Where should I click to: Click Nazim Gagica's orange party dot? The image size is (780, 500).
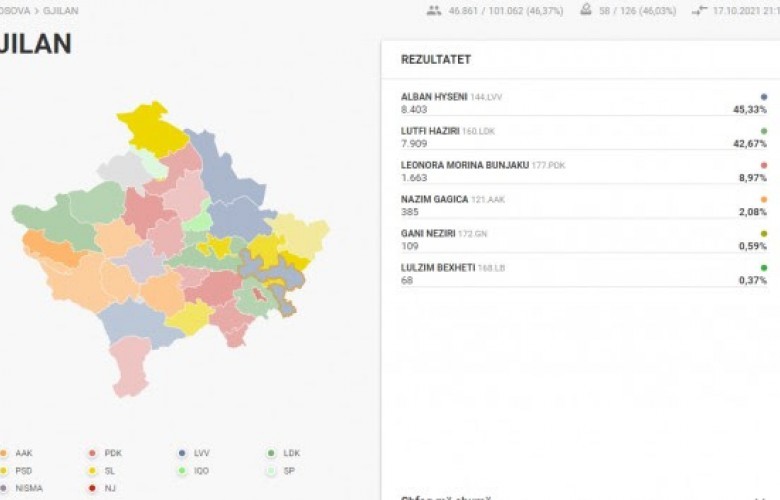[764, 199]
